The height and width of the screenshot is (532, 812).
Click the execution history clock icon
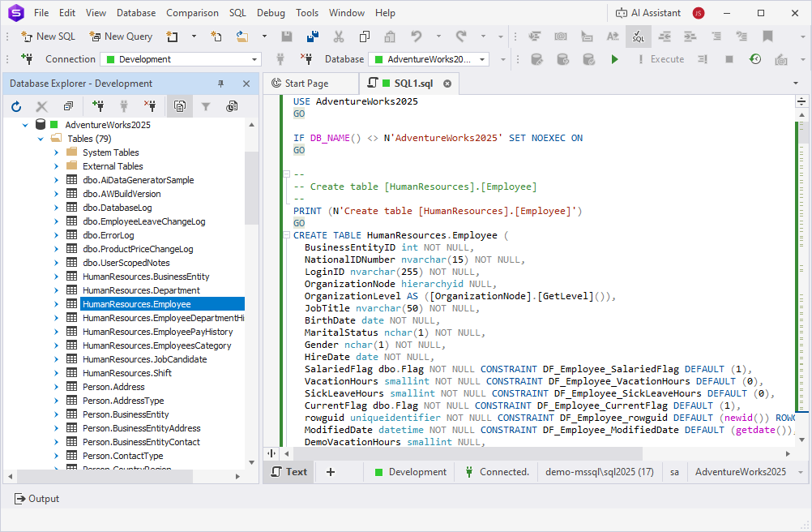[x=755, y=59]
